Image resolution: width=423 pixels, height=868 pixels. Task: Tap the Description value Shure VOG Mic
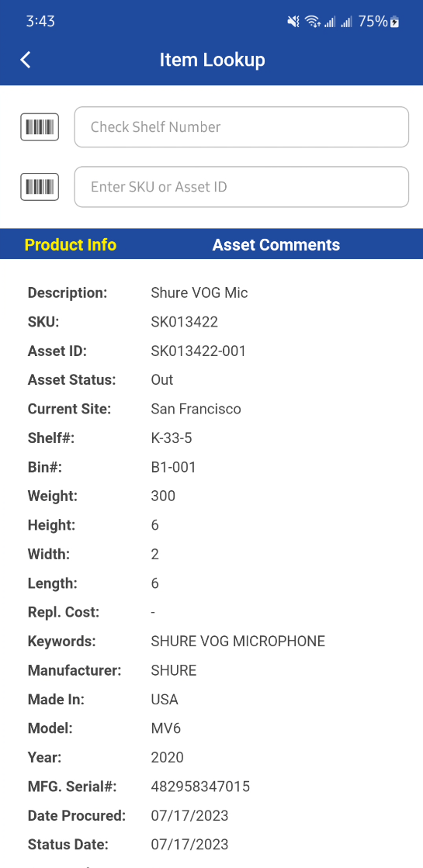click(x=199, y=293)
